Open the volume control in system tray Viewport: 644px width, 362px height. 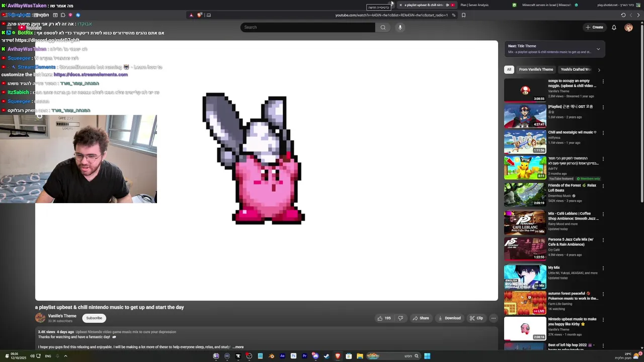tap(32, 356)
